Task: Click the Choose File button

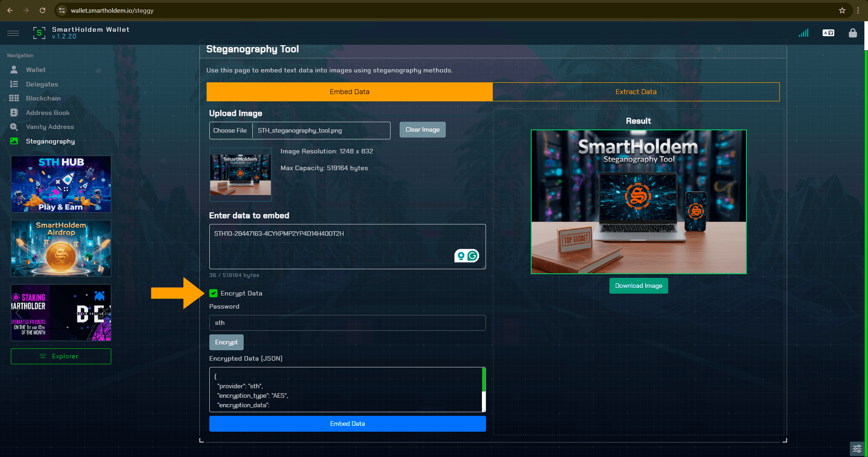Action: coord(231,130)
